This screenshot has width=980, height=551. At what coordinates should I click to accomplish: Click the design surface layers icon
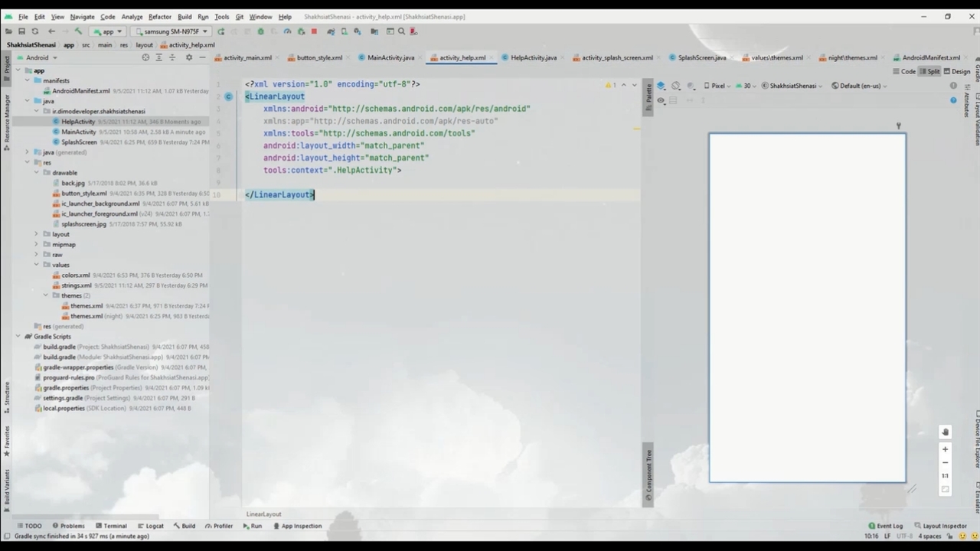tap(661, 86)
